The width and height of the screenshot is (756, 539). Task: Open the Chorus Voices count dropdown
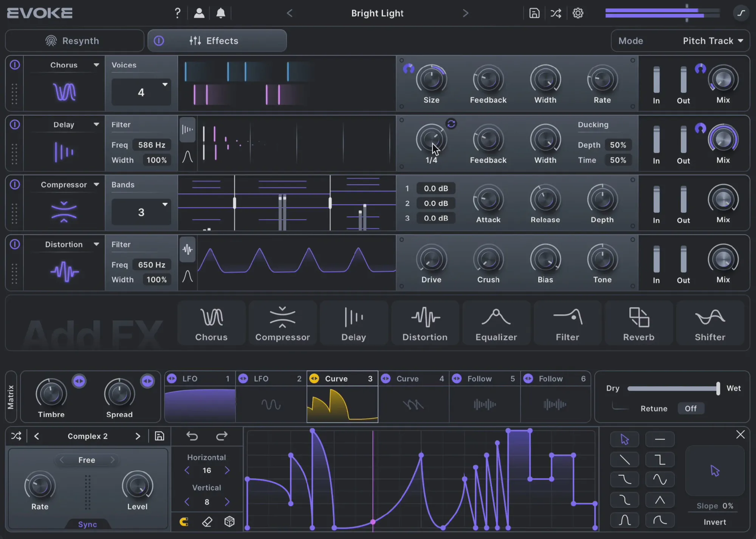141,92
